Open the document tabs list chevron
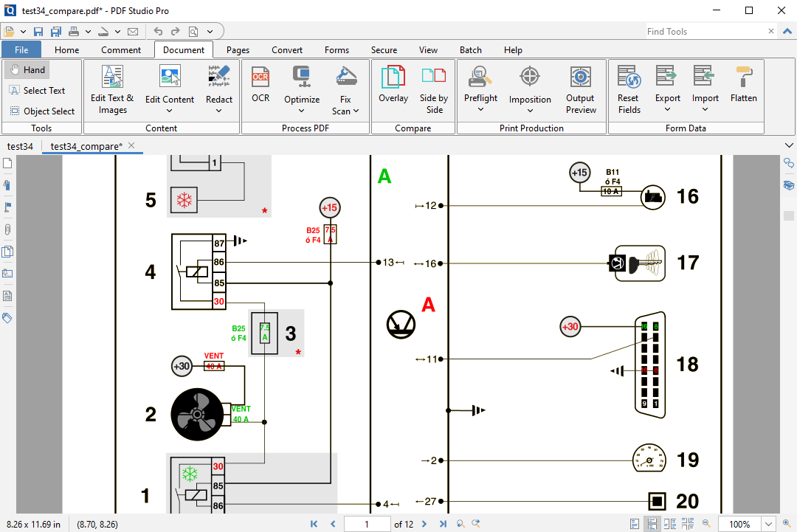The height and width of the screenshot is (532, 797). point(788,146)
